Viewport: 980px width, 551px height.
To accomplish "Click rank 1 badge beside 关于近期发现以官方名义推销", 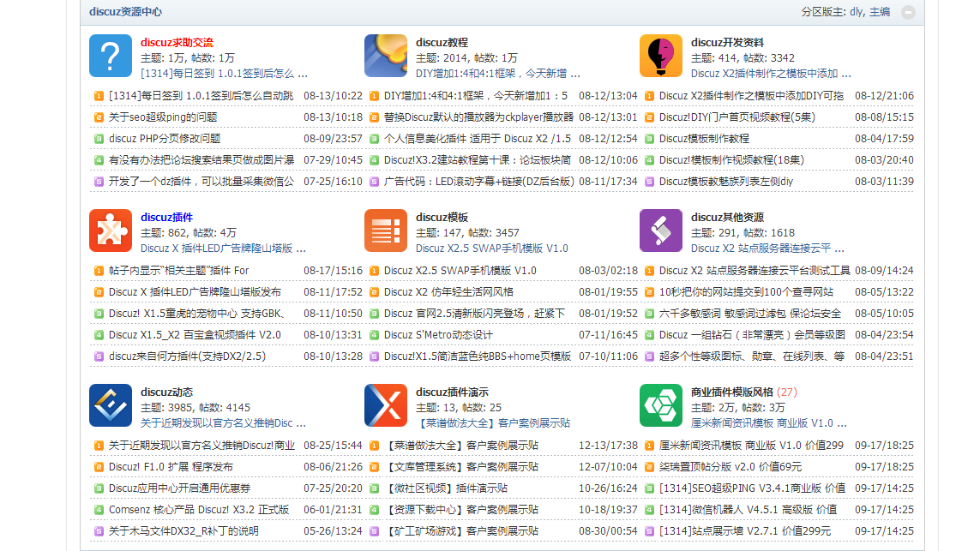I will point(99,446).
